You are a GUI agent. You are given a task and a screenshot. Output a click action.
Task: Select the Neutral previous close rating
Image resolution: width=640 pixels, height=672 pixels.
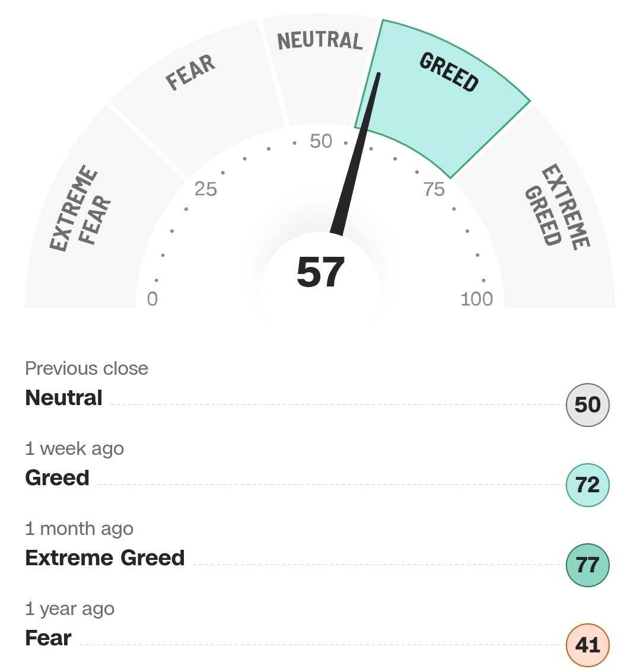pyautogui.click(x=63, y=398)
